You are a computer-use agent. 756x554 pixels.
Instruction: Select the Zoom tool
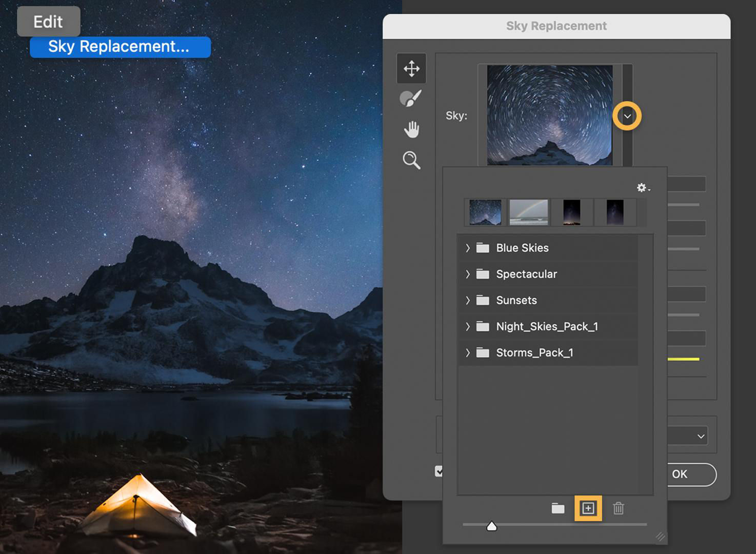click(x=412, y=161)
